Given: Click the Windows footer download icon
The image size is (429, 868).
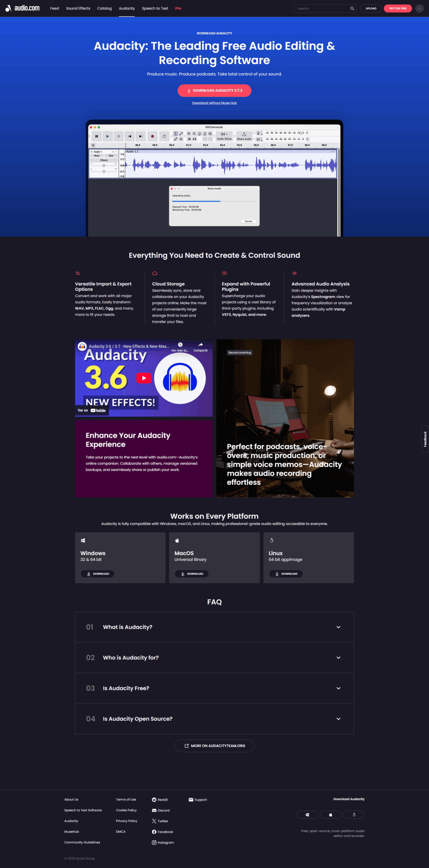Looking at the screenshot, I should point(307,814).
